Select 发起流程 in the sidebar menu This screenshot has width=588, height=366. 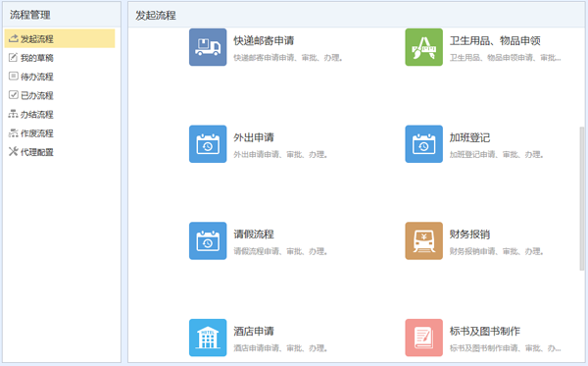(60, 38)
